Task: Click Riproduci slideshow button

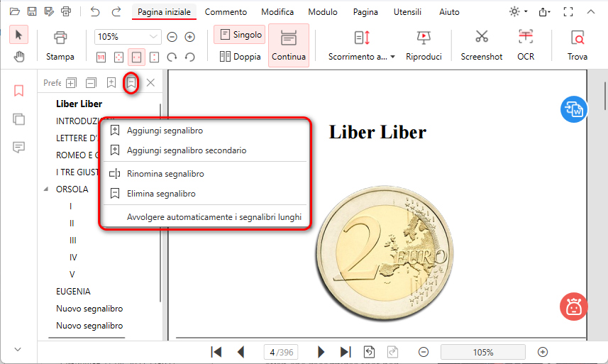Action: tap(424, 45)
